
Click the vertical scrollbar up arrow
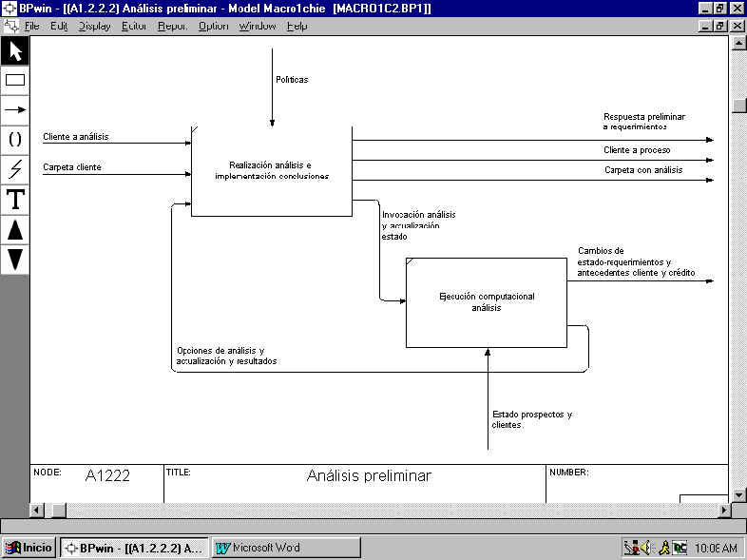click(x=738, y=44)
